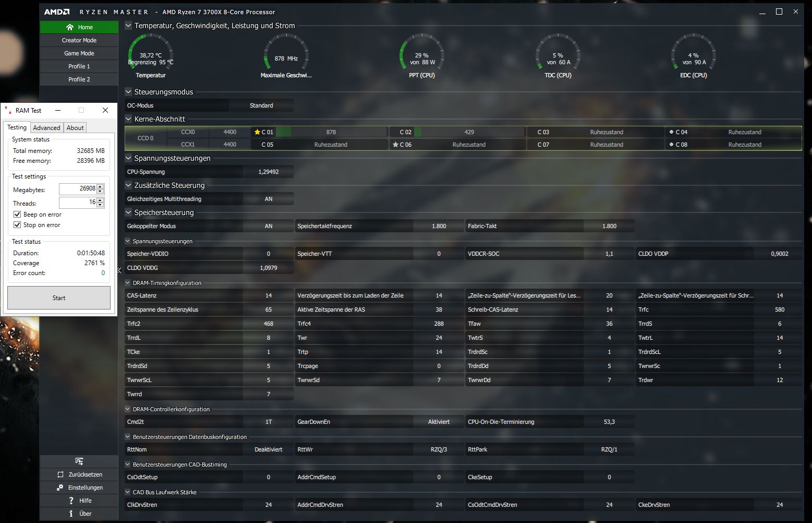Click the RttNom Deaktiviert value
The height and width of the screenshot is (523, 812).
tap(269, 449)
